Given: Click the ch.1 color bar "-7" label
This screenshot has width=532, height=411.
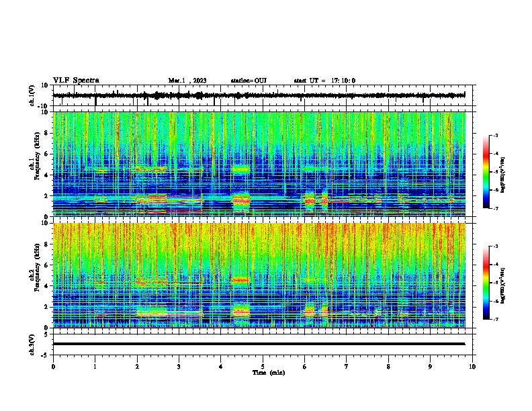Looking at the screenshot, I should pos(496,208).
